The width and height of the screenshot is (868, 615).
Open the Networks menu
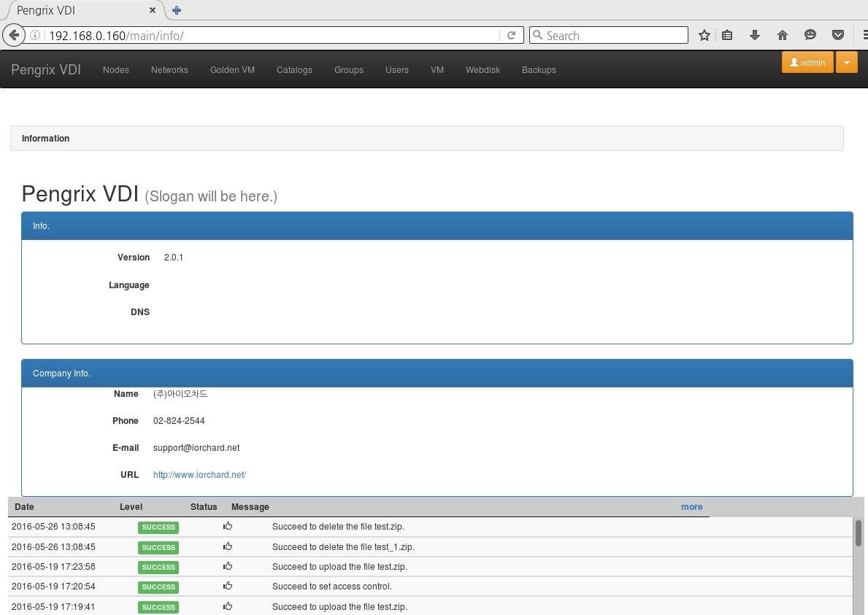[x=169, y=70]
